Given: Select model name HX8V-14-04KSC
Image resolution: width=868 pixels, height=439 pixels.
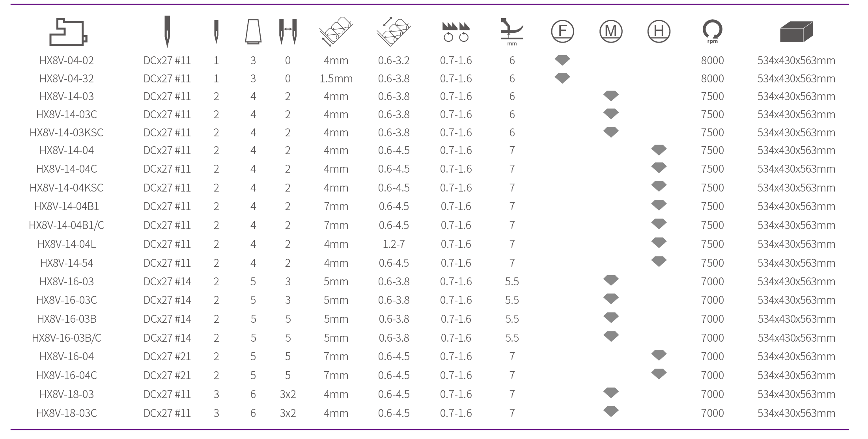Looking at the screenshot, I should (x=67, y=188).
